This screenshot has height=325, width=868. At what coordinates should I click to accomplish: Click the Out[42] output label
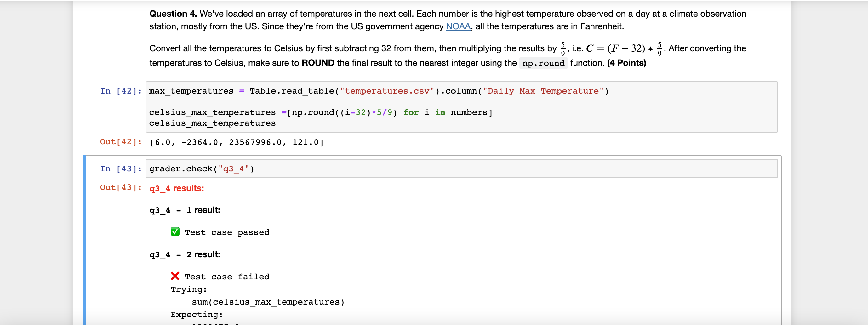pos(121,142)
